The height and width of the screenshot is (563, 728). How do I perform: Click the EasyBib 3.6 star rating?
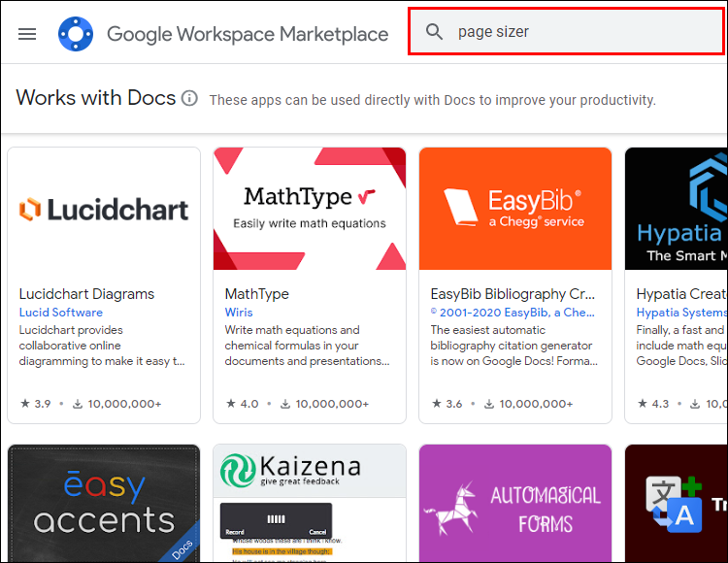click(447, 404)
